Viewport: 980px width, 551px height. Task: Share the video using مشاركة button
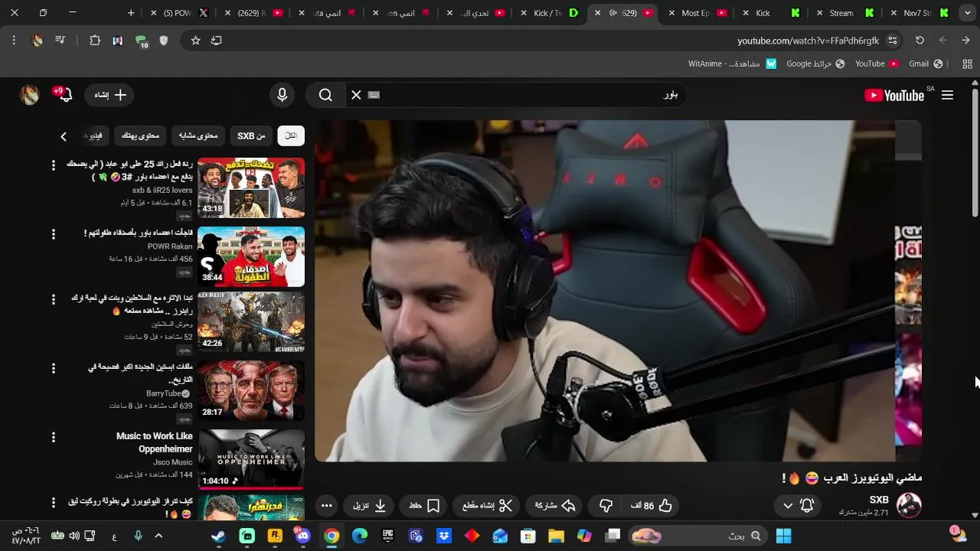click(555, 505)
